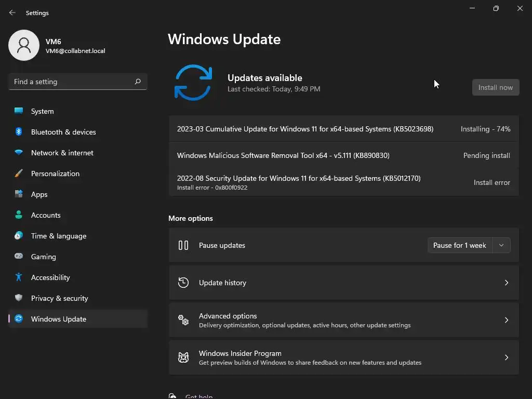This screenshot has width=532, height=399.
Task: Click the Get preview builds description
Action: (310, 362)
